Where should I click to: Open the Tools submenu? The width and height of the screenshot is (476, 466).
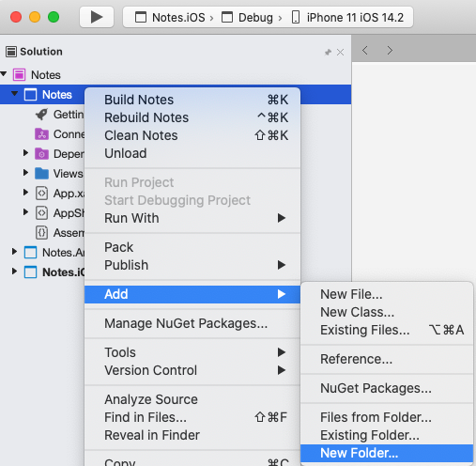[192, 352]
